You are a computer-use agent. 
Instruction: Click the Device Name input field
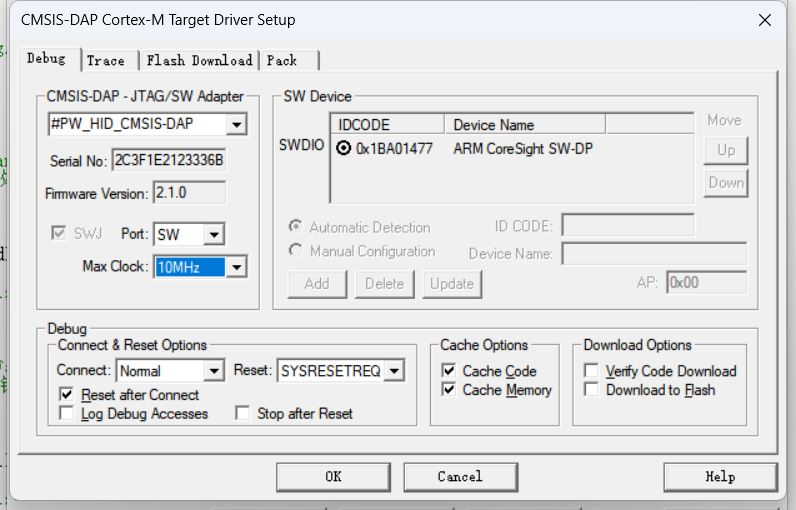pyautogui.click(x=654, y=253)
